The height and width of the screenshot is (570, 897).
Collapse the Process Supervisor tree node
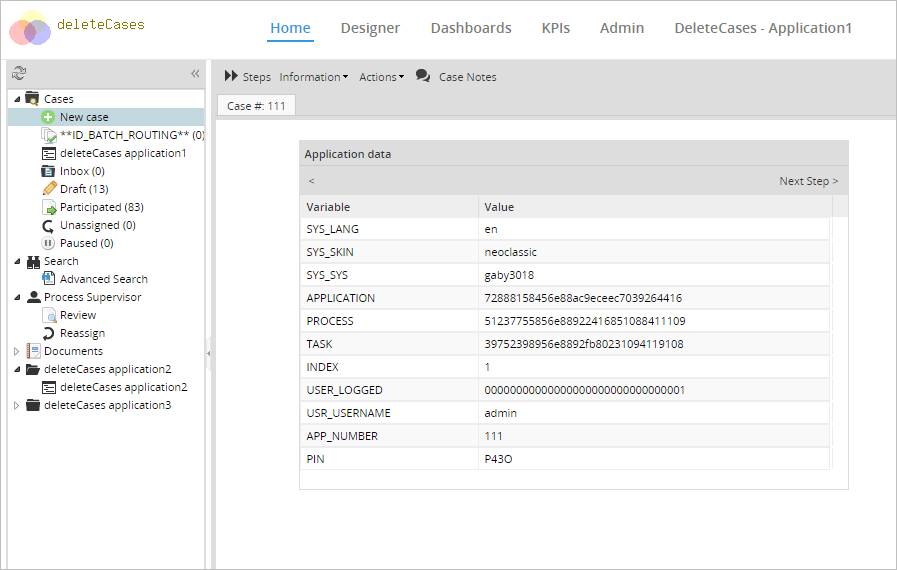pos(16,297)
